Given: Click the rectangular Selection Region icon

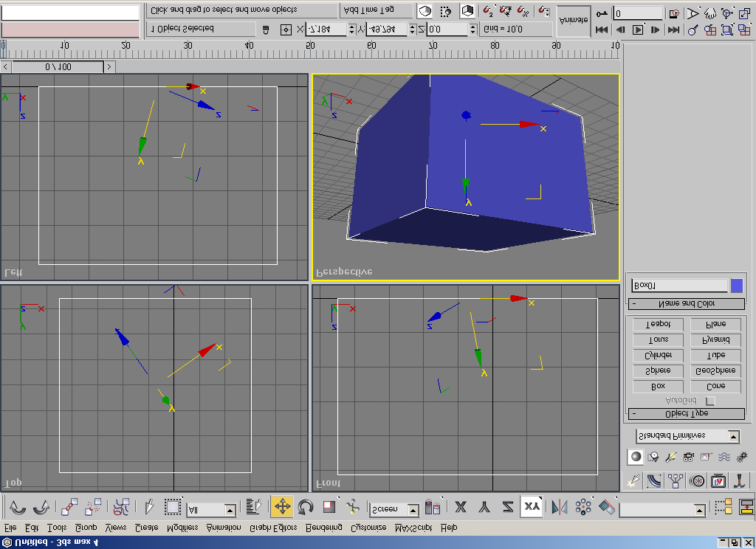Looking at the screenshot, I should [172, 507].
